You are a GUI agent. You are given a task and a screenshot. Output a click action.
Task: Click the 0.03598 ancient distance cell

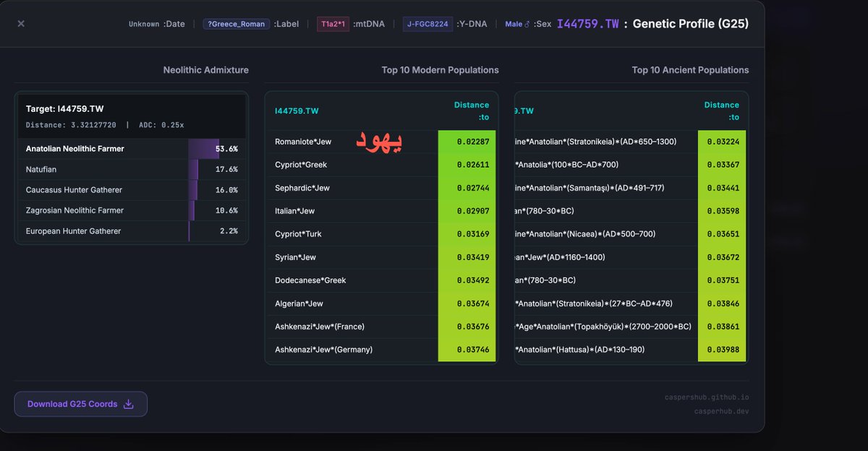click(722, 211)
